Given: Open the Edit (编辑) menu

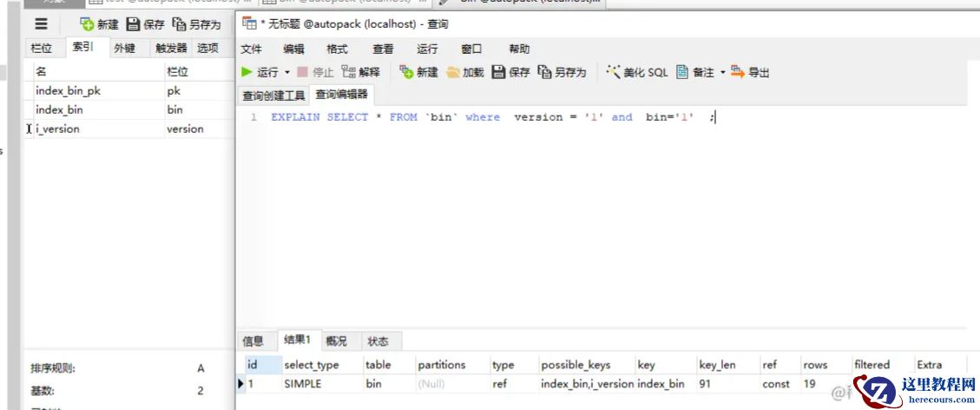Looking at the screenshot, I should 293,49.
